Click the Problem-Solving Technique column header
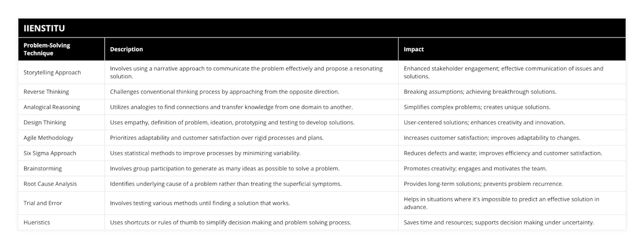 click(x=47, y=49)
